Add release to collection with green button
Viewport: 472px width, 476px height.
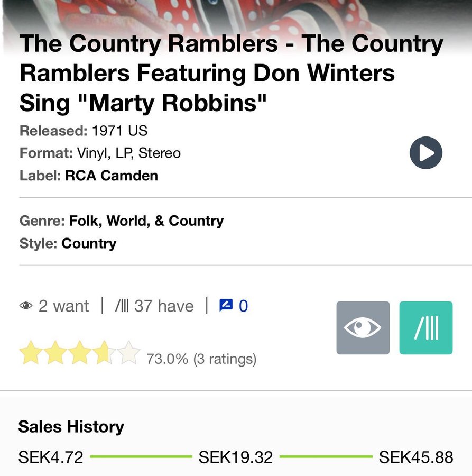pyautogui.click(x=426, y=328)
